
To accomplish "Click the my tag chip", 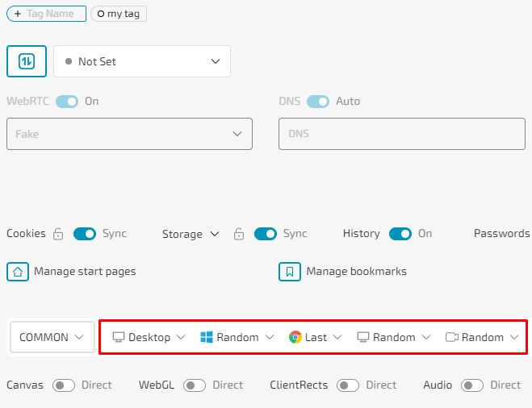I will [119, 14].
